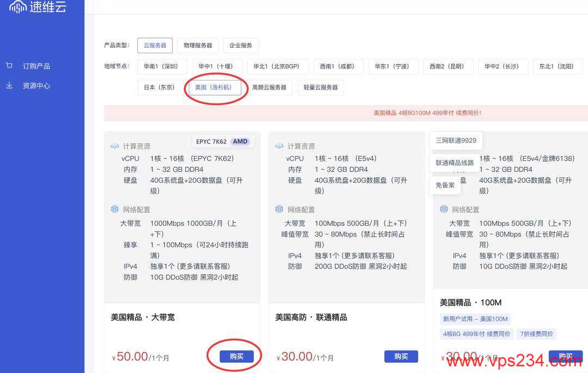Viewport: 588px width, 373px height.
Task: Click the download icon beside 资源中心
Action: 9,85
